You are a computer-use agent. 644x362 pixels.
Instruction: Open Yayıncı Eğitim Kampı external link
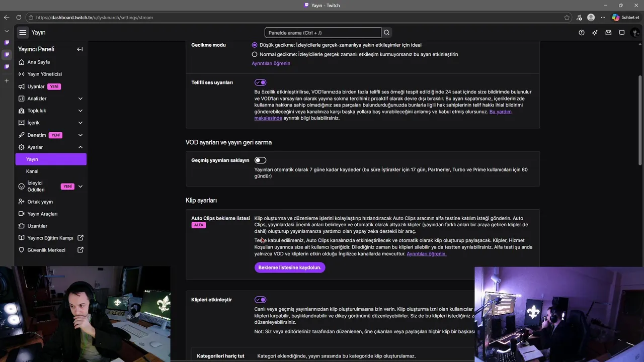pyautogui.click(x=51, y=238)
